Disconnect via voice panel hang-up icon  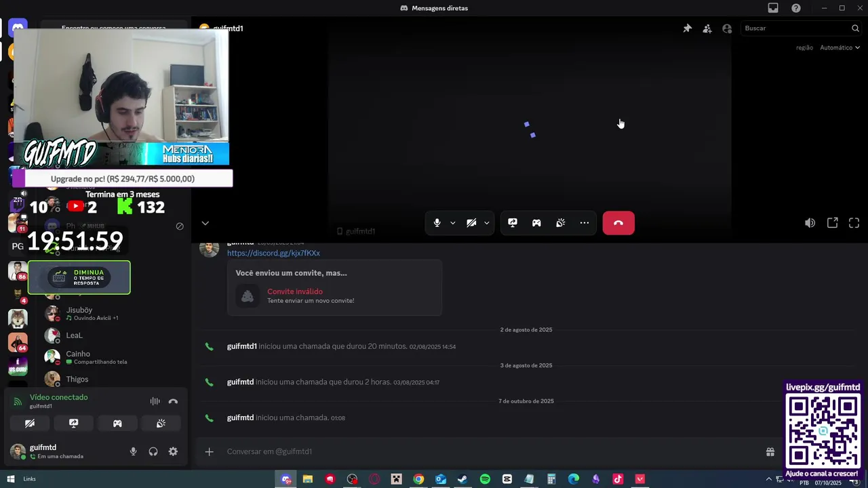[173, 401]
